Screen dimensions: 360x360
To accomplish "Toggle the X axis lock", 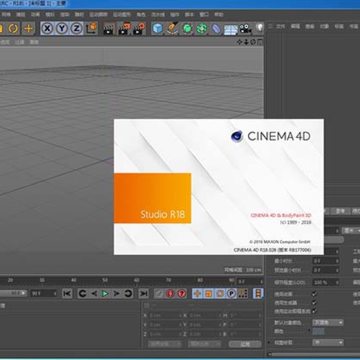I will pos(48,28).
